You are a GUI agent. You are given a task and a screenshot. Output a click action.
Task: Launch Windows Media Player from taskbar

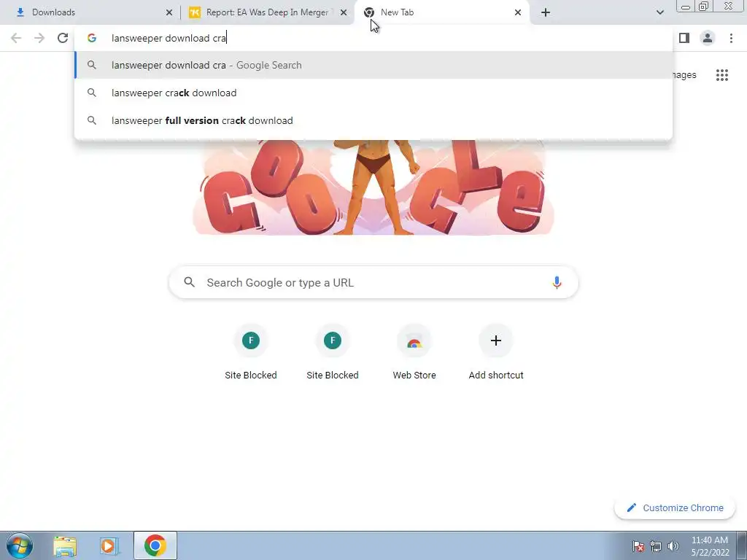(x=109, y=545)
